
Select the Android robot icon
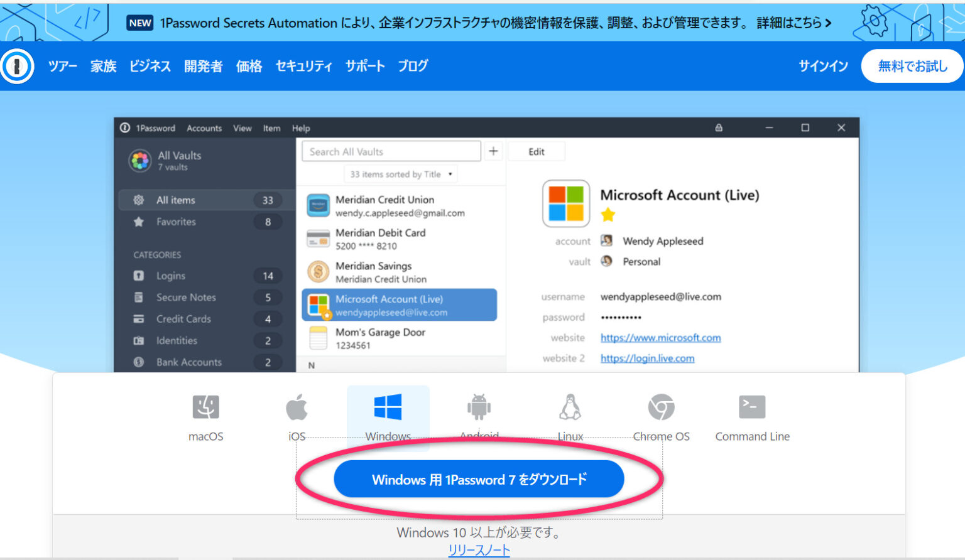tap(479, 407)
